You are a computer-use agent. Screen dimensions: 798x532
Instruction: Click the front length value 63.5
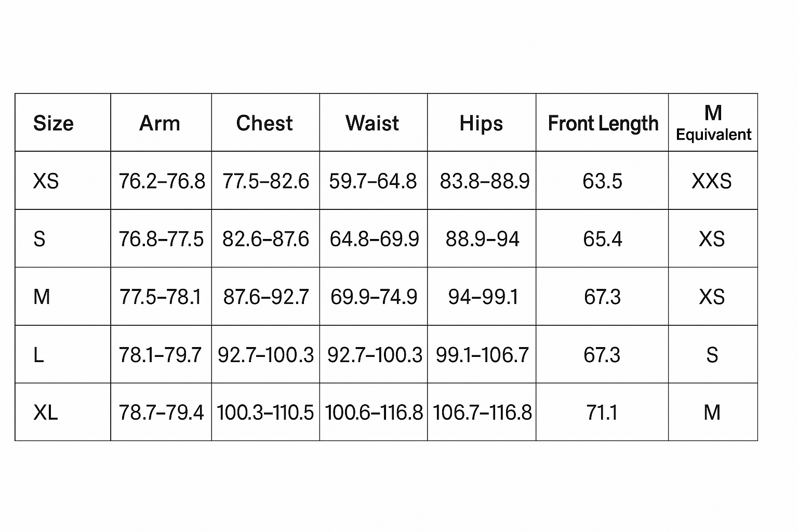(602, 181)
